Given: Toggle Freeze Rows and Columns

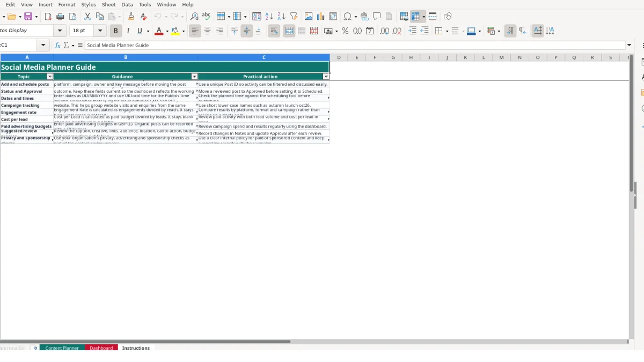Looking at the screenshot, I should pos(416,17).
